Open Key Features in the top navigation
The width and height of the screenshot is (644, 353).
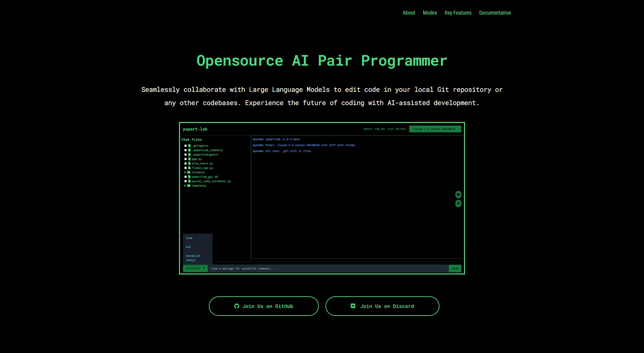click(458, 13)
